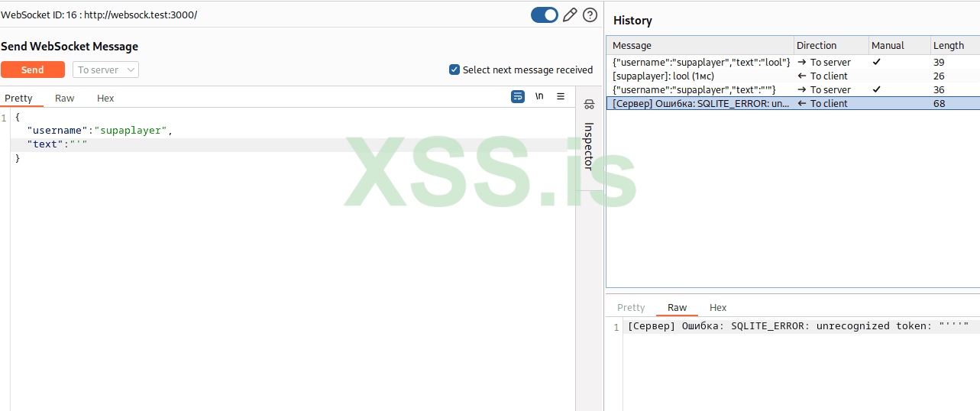Sort history by Direction column header
This screenshot has height=411, width=980.
tap(831, 45)
